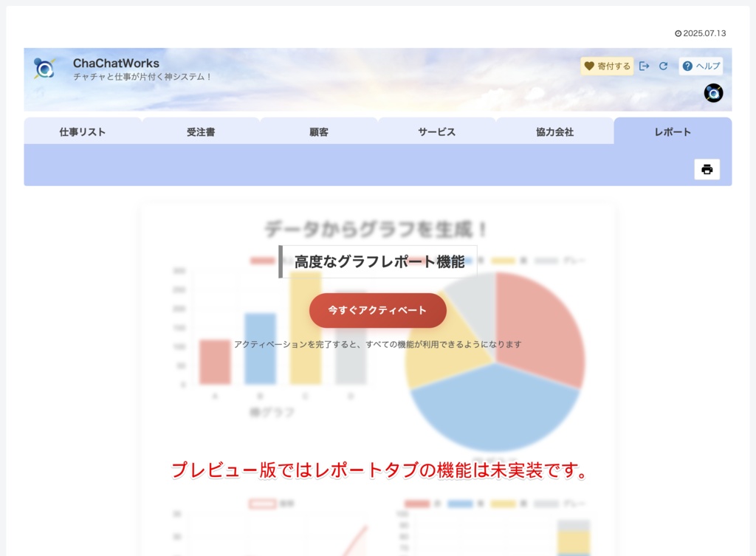Select the 顧客 tab
The width and height of the screenshot is (756, 556).
pos(319,131)
